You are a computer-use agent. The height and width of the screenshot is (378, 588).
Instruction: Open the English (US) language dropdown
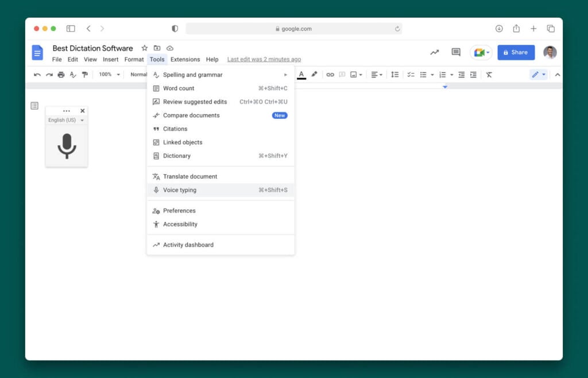point(65,120)
